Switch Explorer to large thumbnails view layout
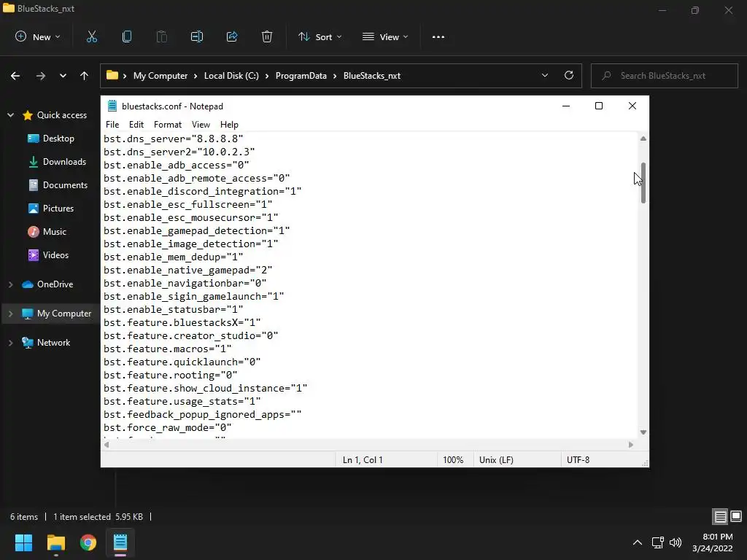Screen dimensions: 747x560 (x=736, y=517)
